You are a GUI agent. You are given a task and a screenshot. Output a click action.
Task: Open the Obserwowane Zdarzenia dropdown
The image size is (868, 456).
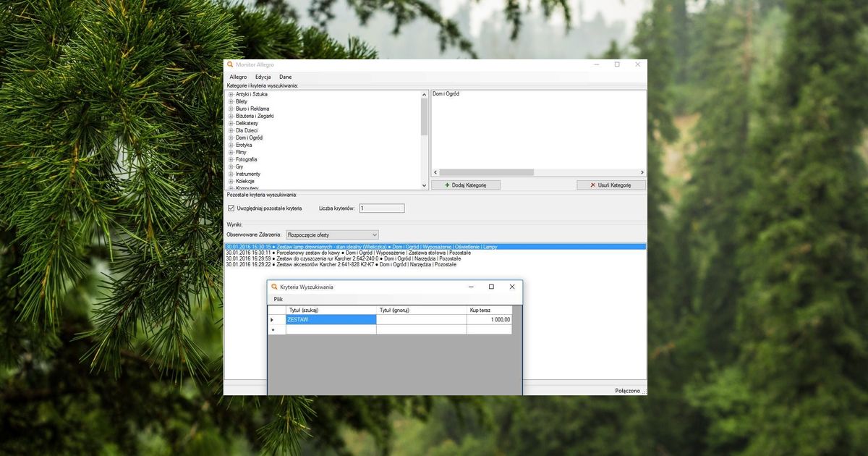[x=374, y=234]
